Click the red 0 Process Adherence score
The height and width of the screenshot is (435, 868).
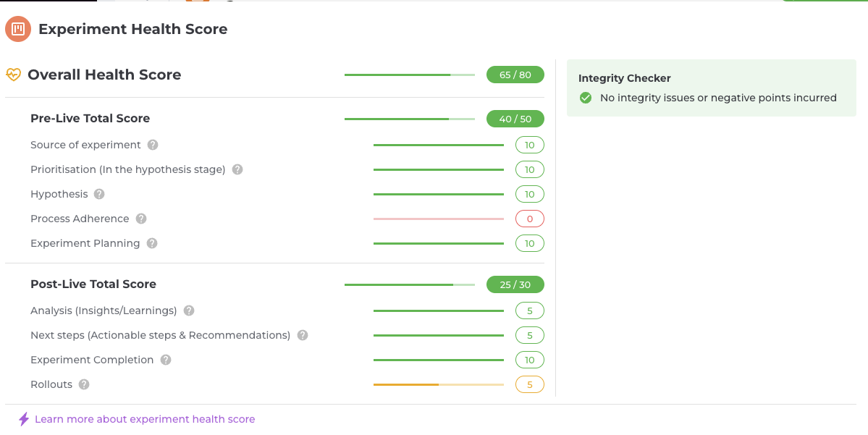point(530,219)
